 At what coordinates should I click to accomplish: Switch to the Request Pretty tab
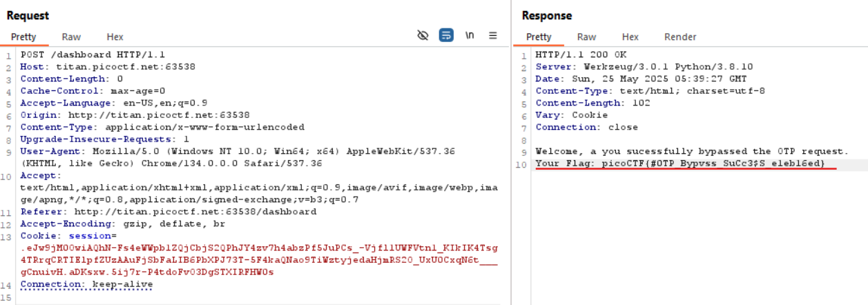coord(23,37)
